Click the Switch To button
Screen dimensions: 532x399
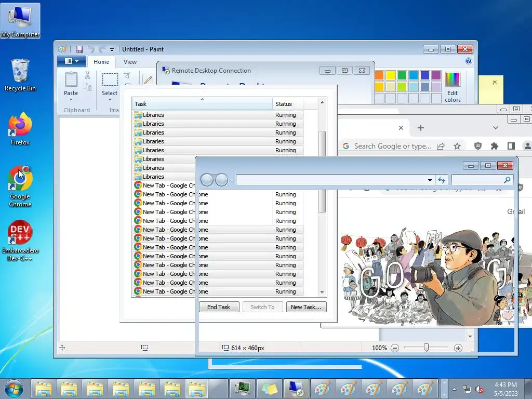click(x=262, y=307)
